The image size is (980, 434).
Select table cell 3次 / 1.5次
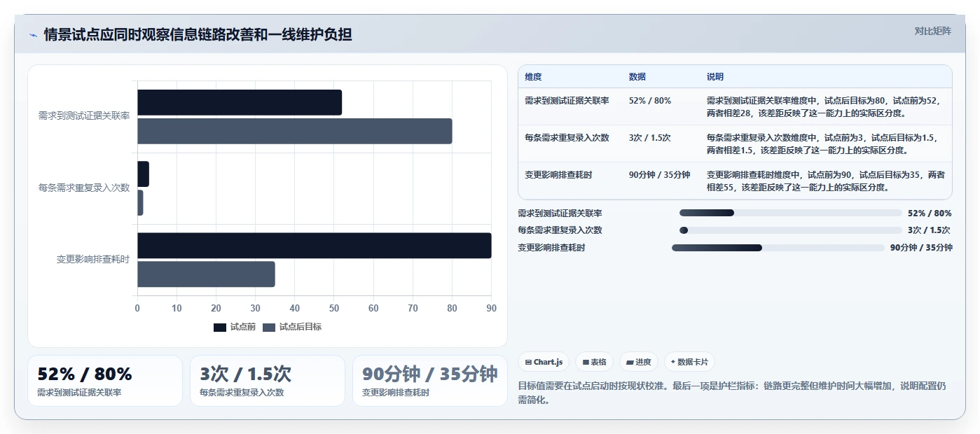650,138
